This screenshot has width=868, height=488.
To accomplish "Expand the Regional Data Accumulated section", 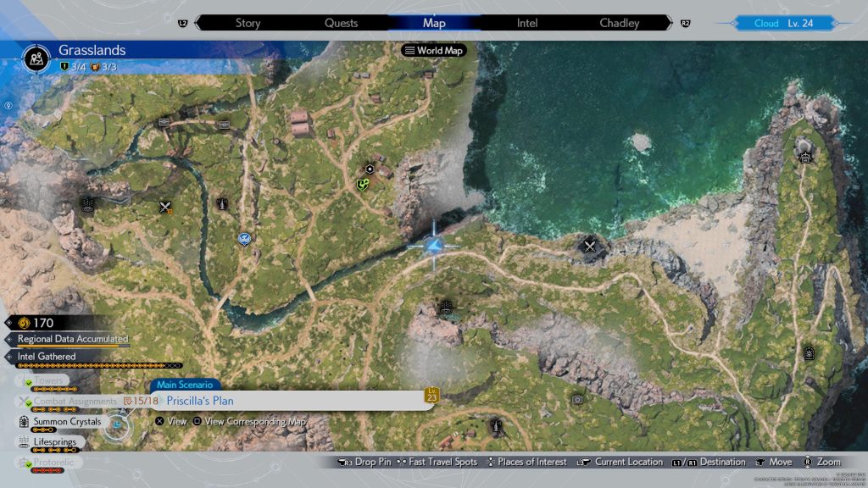I will 72,338.
